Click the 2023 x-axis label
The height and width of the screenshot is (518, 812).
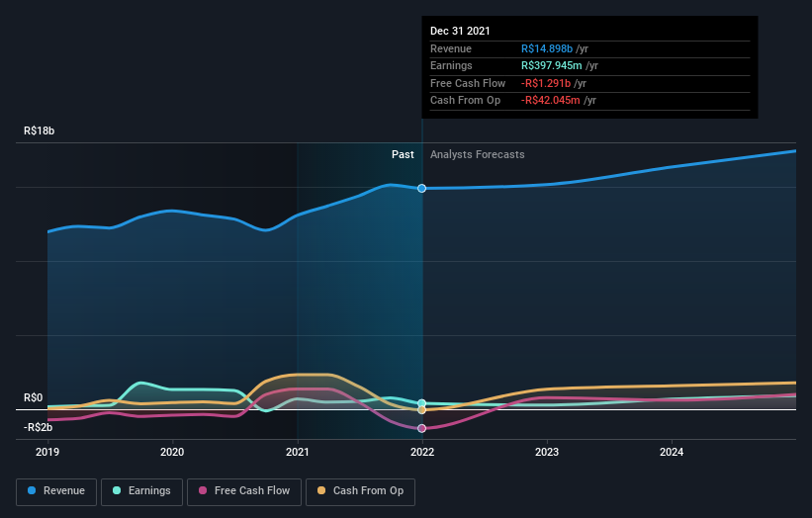pyautogui.click(x=547, y=452)
